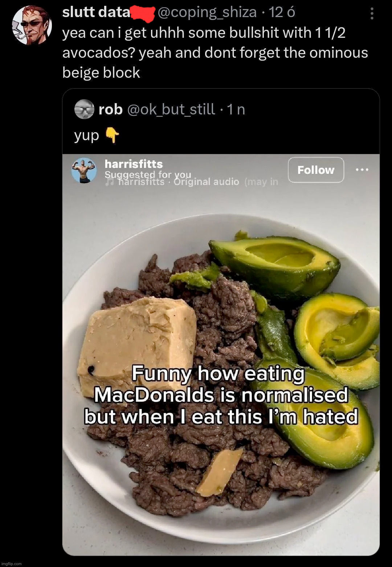Open the Original audio link
The height and width of the screenshot is (567, 392).
206,182
